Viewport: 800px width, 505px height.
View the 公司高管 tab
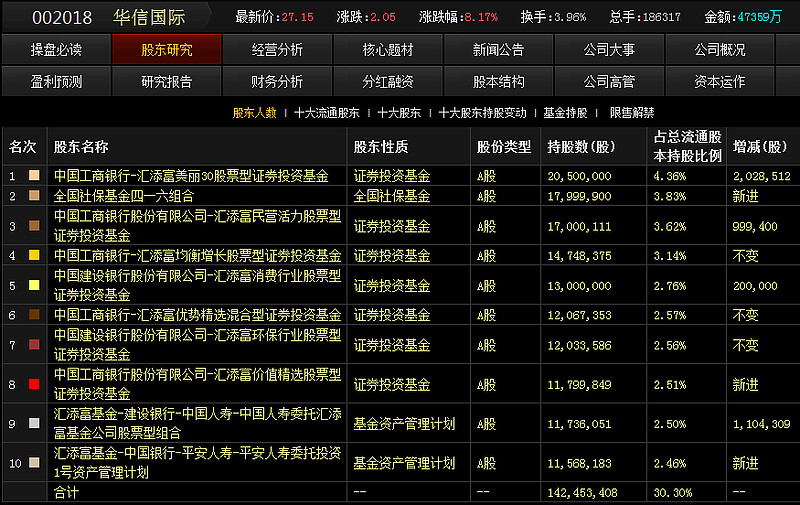(609, 81)
